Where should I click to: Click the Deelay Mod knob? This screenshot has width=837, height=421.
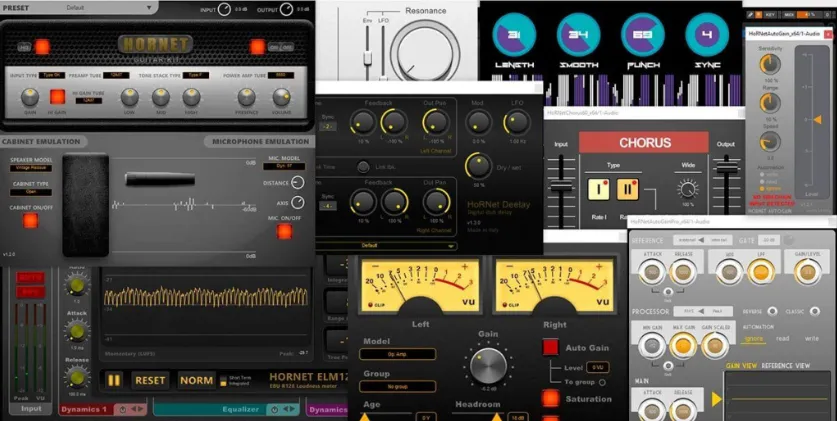click(x=478, y=123)
